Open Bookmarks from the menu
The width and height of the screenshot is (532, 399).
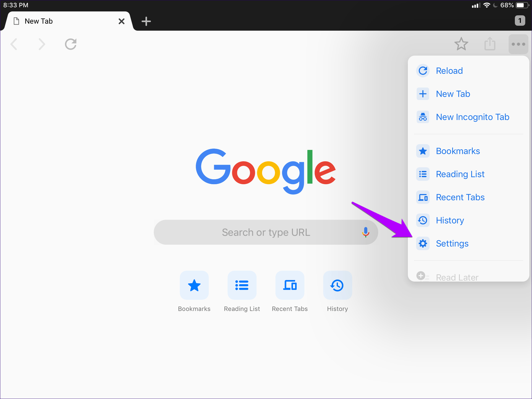pos(469,151)
